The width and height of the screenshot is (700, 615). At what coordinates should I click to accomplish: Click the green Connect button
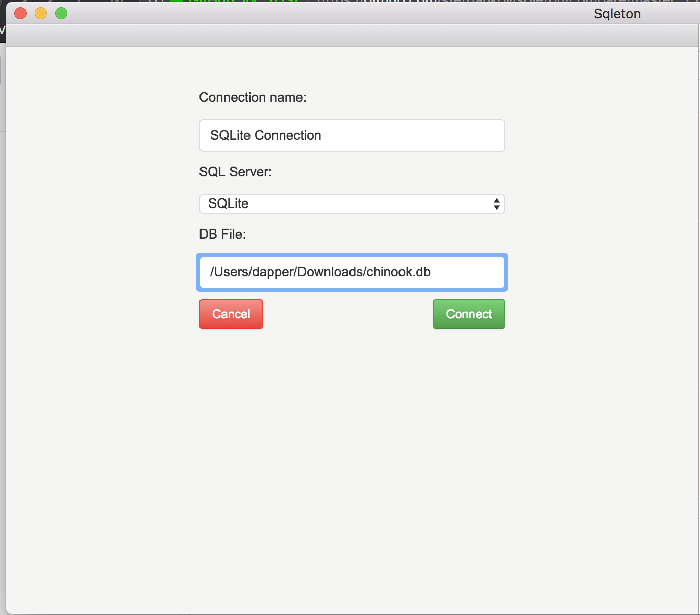point(469,314)
